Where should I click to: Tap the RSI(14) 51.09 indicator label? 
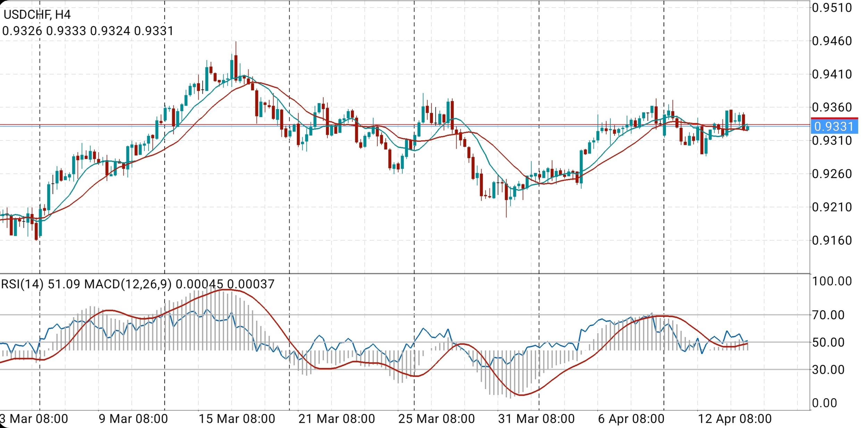40,285
